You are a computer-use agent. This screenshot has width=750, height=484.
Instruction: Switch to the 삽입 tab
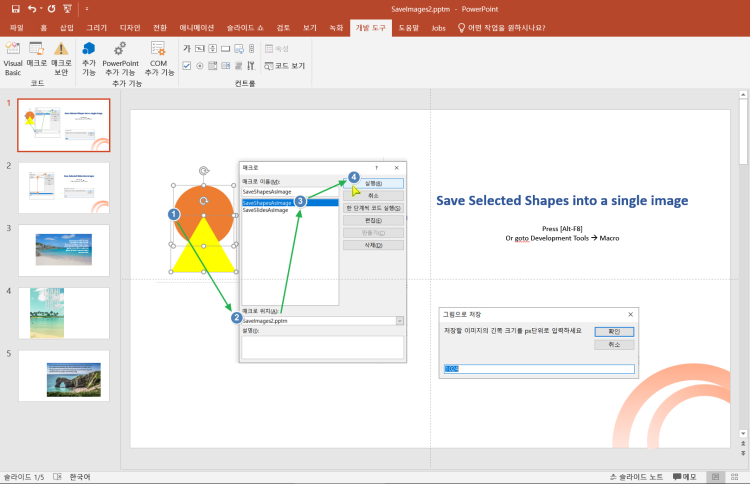pyautogui.click(x=67, y=28)
